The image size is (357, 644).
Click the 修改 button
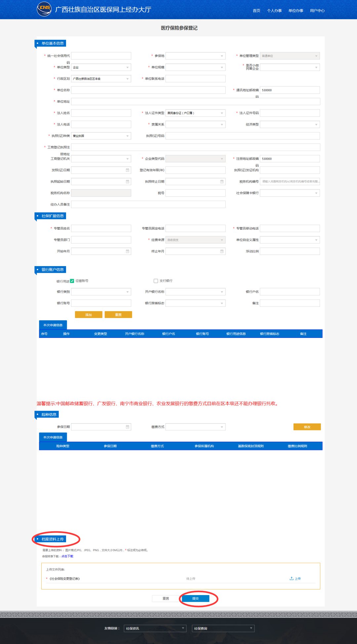[307, 427]
